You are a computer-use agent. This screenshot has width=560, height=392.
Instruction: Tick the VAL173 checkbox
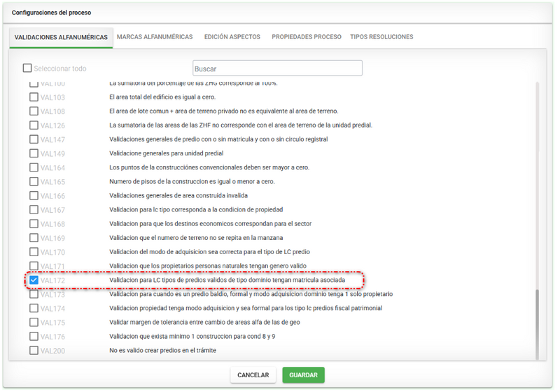34,294
